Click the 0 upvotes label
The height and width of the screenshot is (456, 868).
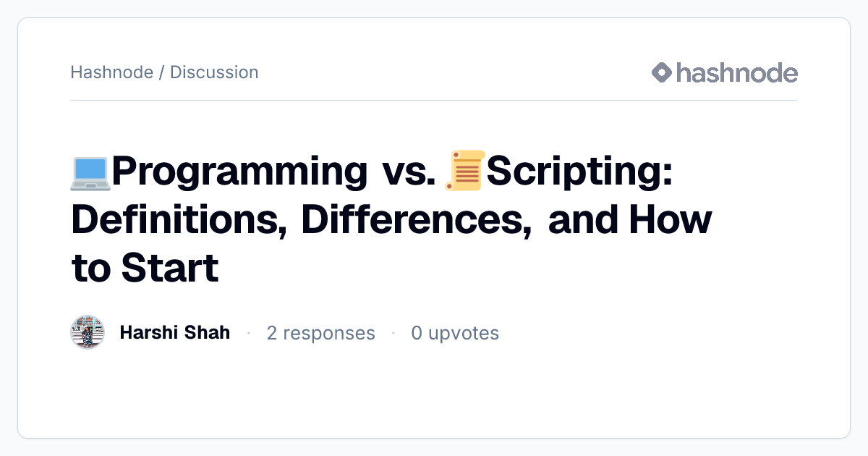tap(455, 333)
